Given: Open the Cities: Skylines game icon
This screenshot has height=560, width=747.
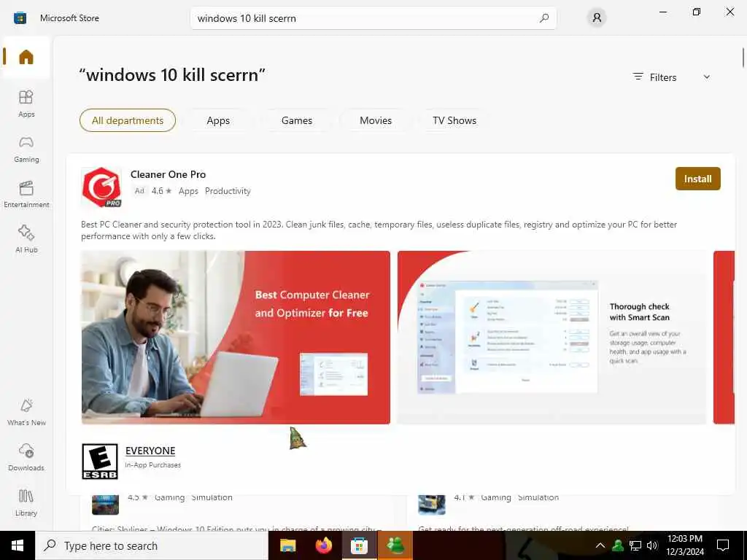Looking at the screenshot, I should 105,505.
